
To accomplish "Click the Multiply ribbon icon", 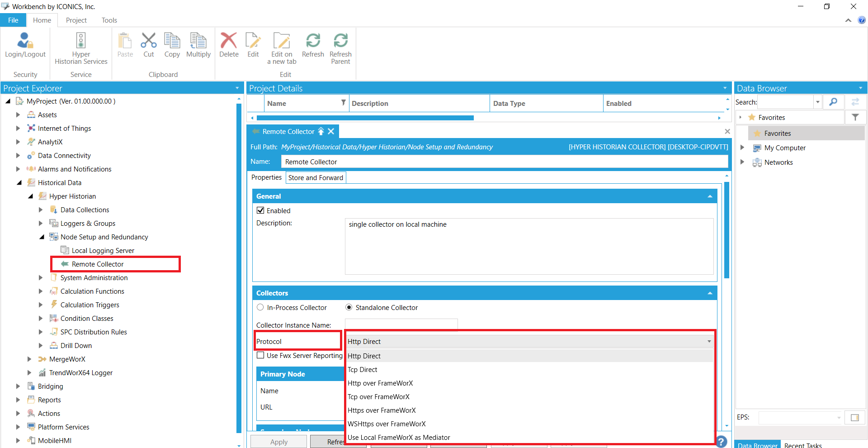I will click(198, 41).
